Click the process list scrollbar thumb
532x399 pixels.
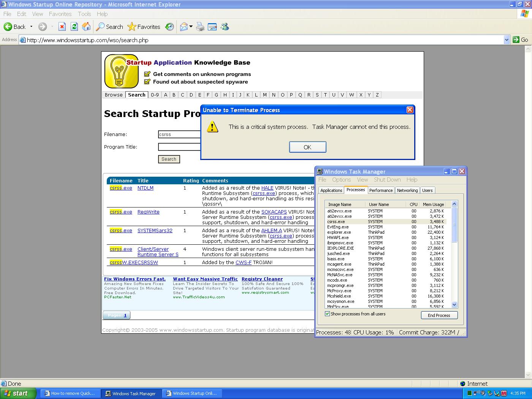pos(454,224)
